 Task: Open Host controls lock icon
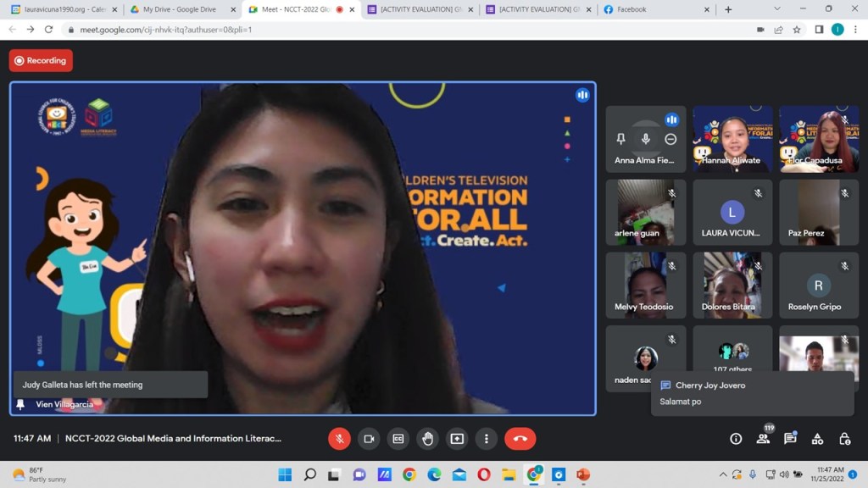click(x=844, y=438)
